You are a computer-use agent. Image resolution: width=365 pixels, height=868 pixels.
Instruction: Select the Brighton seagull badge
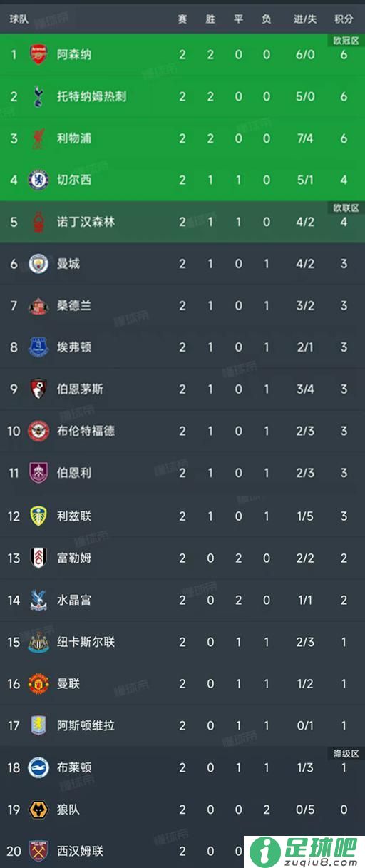coord(38,767)
